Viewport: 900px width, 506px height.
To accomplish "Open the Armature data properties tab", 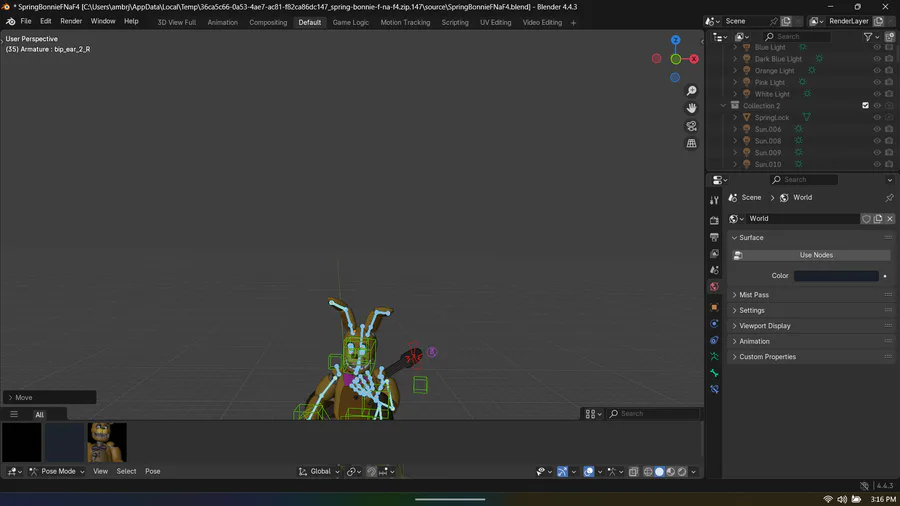I will 714,356.
